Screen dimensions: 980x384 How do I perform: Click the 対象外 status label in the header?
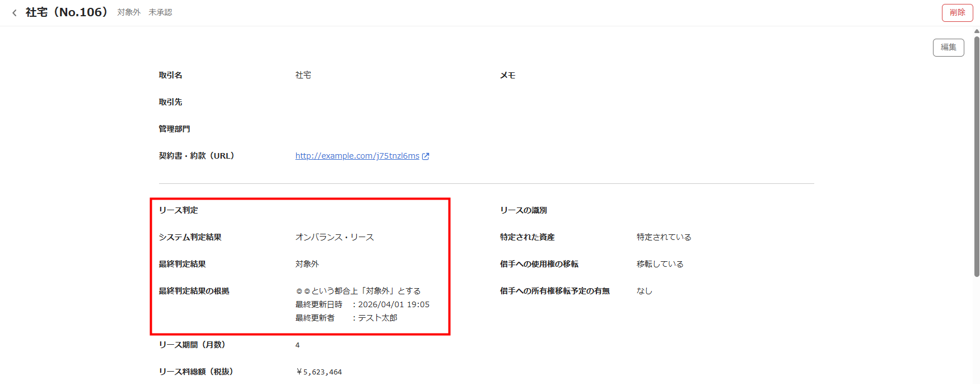tap(129, 12)
